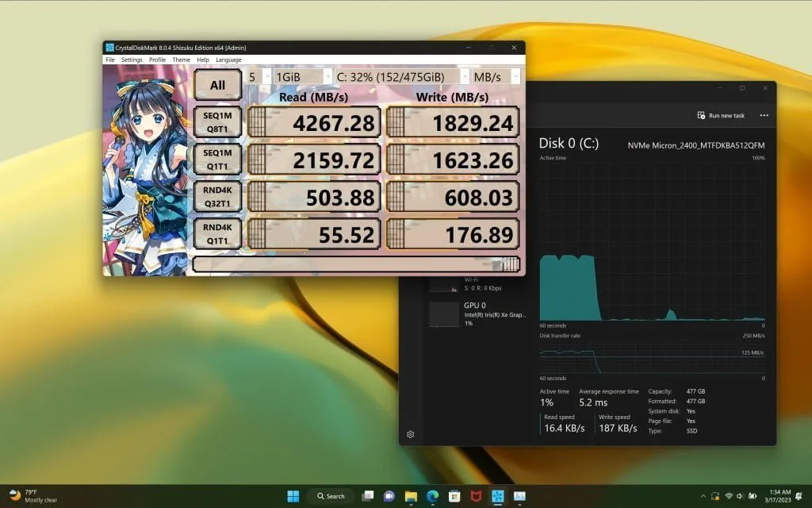Open the Settings menu in CrystalDiskMark
The width and height of the screenshot is (812, 508).
pos(132,60)
